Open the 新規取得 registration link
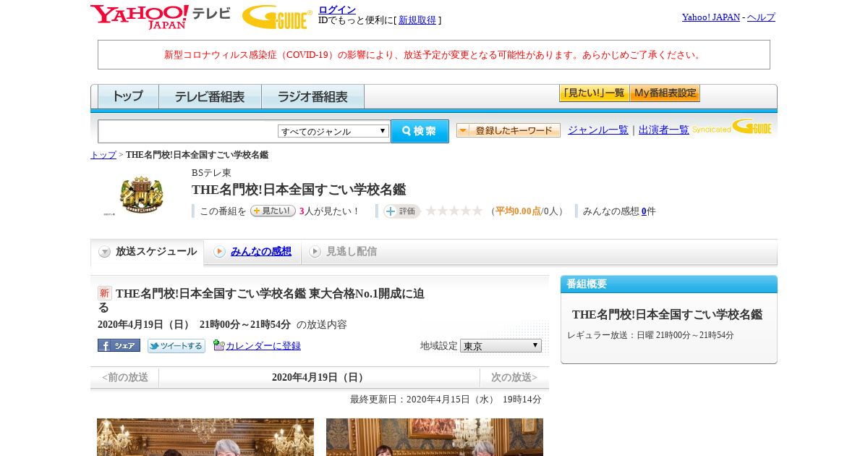The image size is (868, 456). click(417, 20)
